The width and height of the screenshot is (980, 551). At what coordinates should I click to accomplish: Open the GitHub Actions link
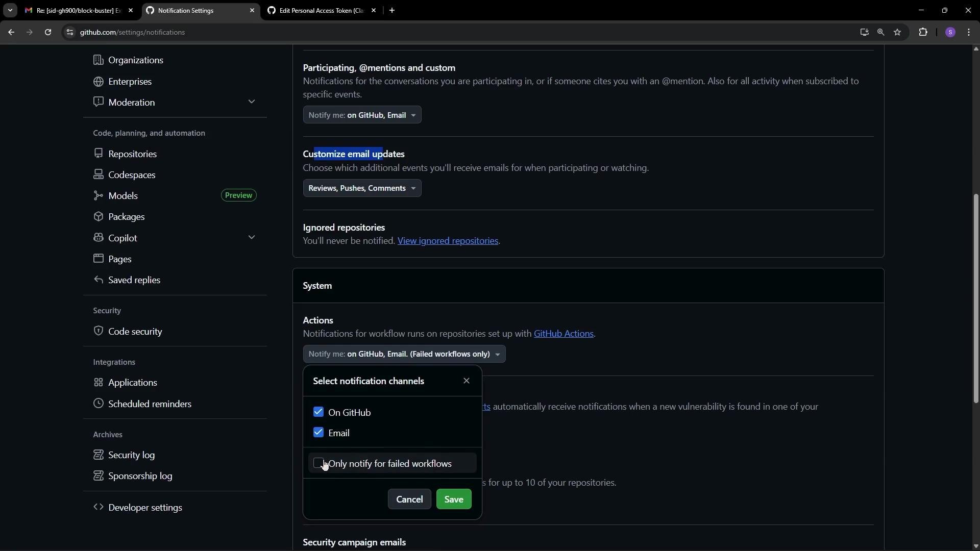563,334
